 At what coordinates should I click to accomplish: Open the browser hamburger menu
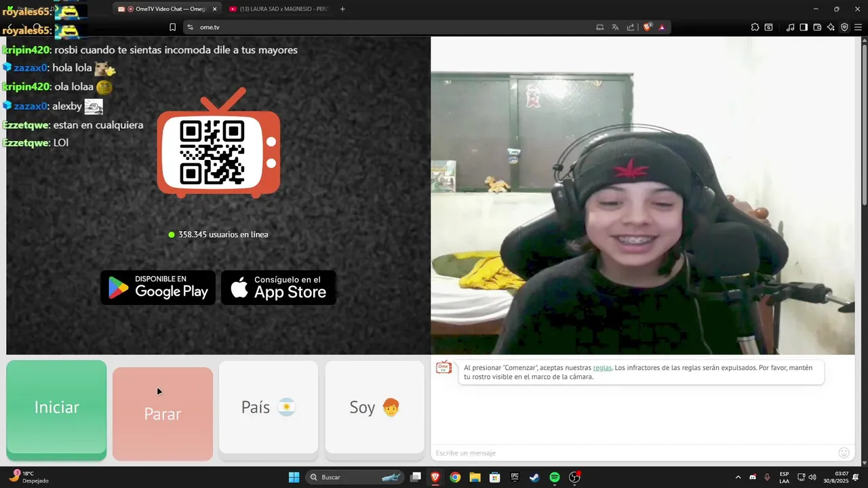click(858, 27)
